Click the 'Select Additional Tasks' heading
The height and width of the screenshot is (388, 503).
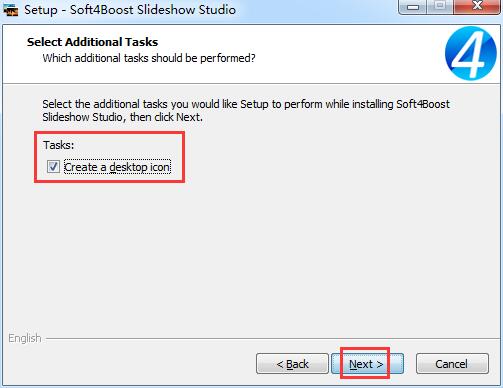pos(92,42)
